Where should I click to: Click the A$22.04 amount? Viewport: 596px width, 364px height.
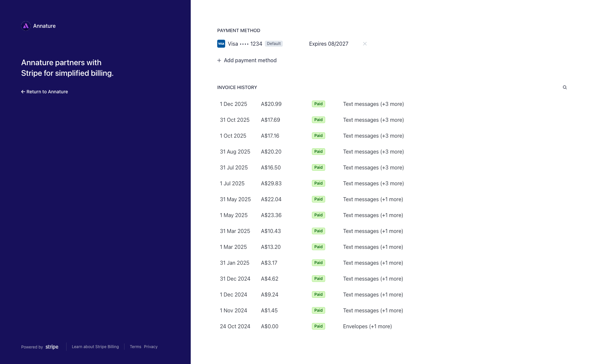coord(271,199)
